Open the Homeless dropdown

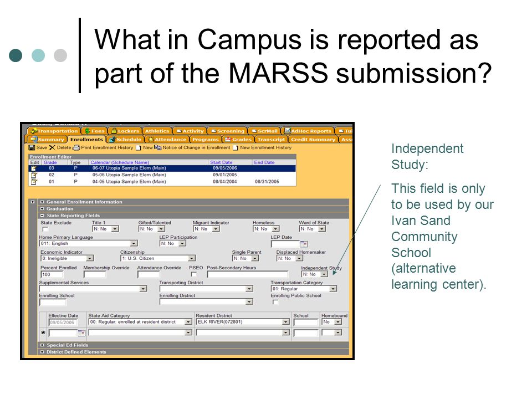point(275,229)
